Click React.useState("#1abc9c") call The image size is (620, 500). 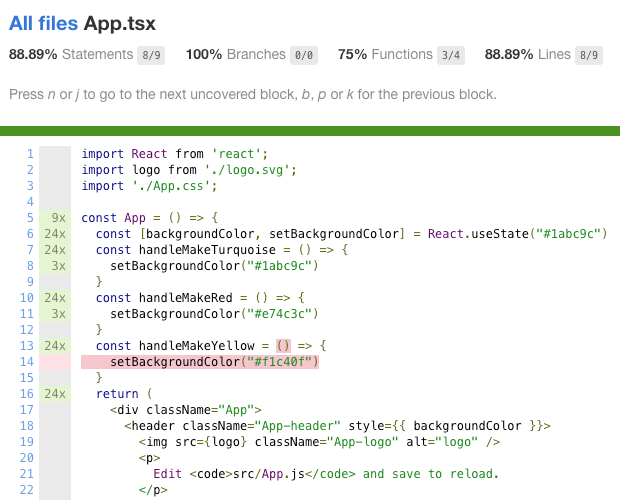point(517,234)
